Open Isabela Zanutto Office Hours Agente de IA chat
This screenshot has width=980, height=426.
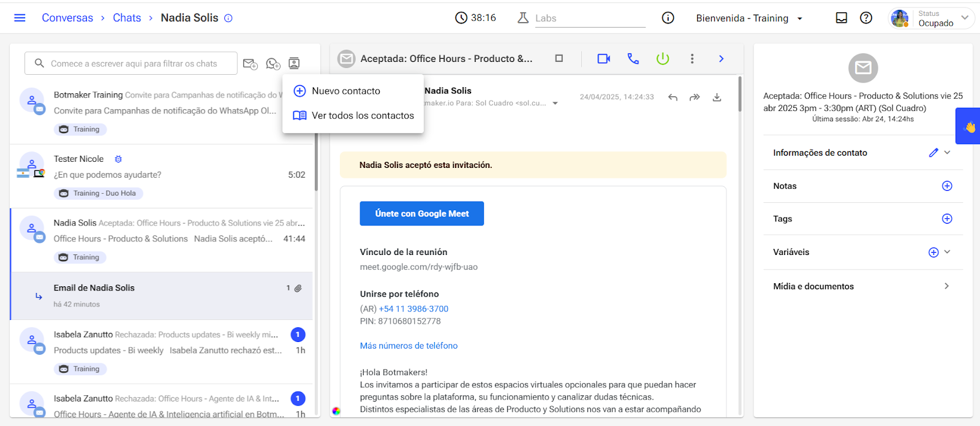pos(162,402)
